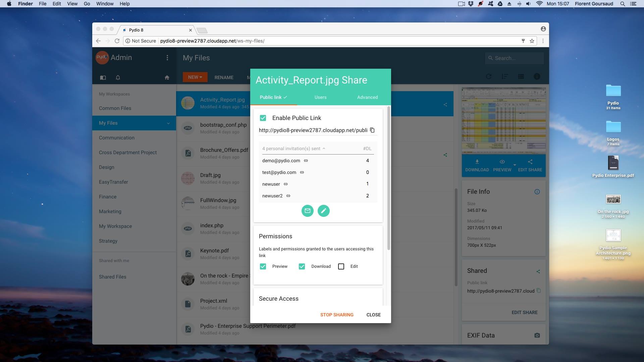644x362 pixels.
Task: Open the notifications bell
Action: (118, 77)
